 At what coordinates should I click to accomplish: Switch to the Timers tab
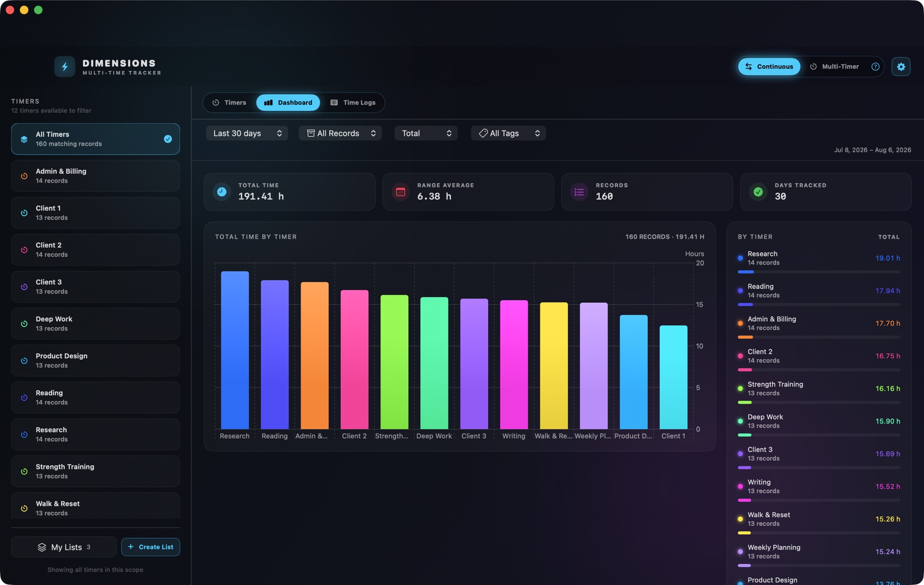(229, 103)
